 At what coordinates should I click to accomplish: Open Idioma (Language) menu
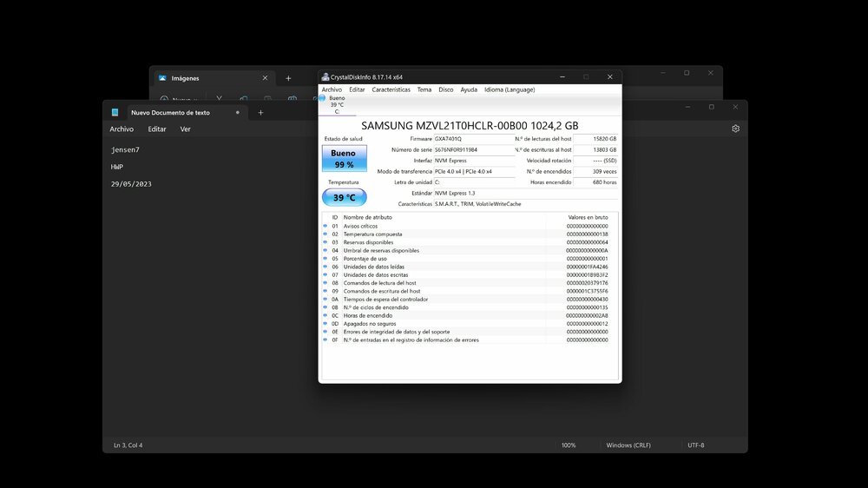click(510, 89)
